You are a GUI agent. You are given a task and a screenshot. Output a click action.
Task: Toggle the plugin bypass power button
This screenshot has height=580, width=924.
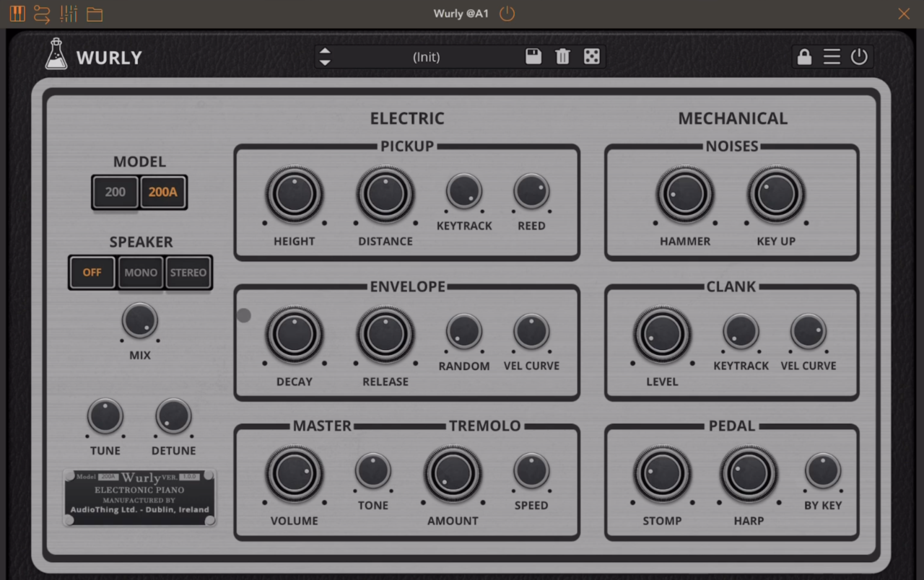[859, 57]
